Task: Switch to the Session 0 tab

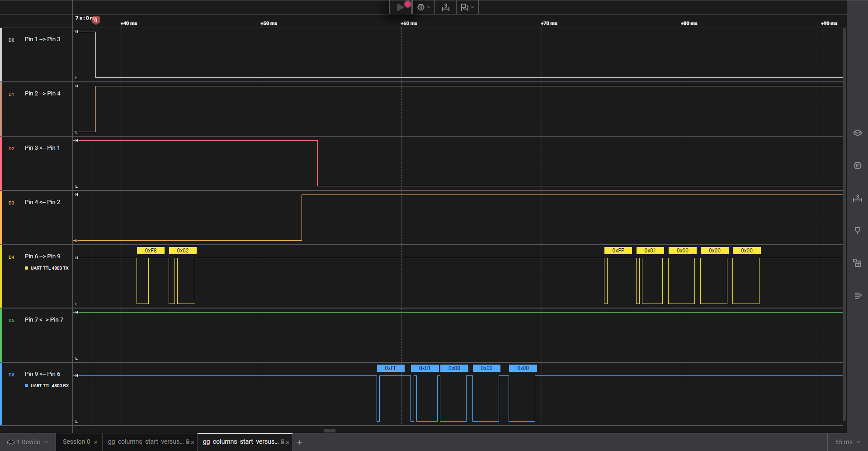Action: point(76,442)
